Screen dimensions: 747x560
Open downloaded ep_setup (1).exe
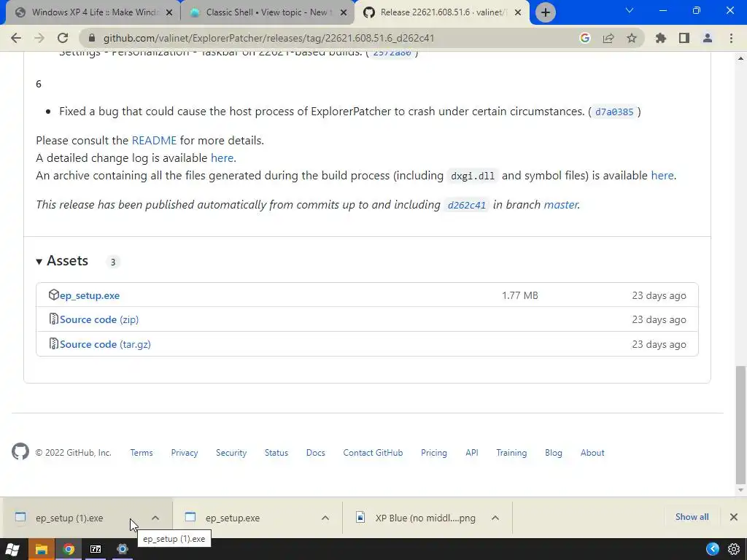(69, 518)
